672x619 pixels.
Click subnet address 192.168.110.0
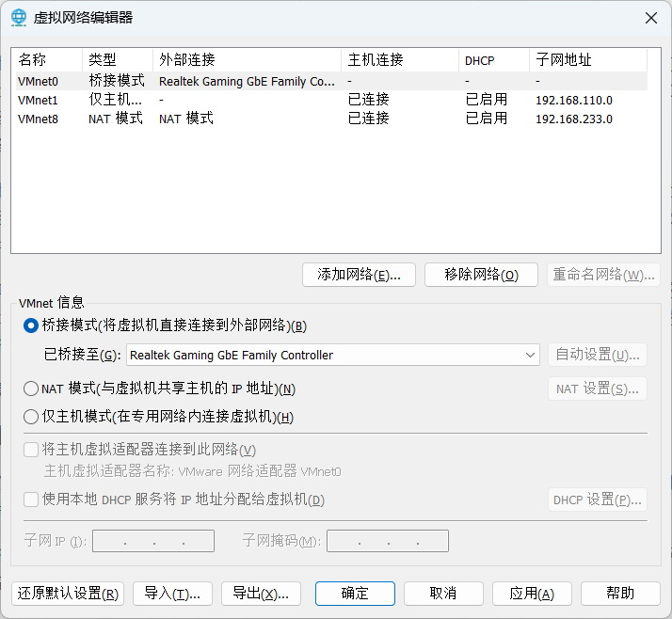pos(574,101)
